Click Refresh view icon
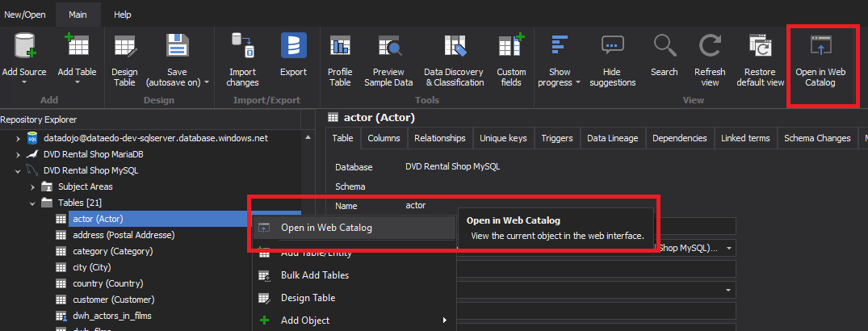 [710, 47]
